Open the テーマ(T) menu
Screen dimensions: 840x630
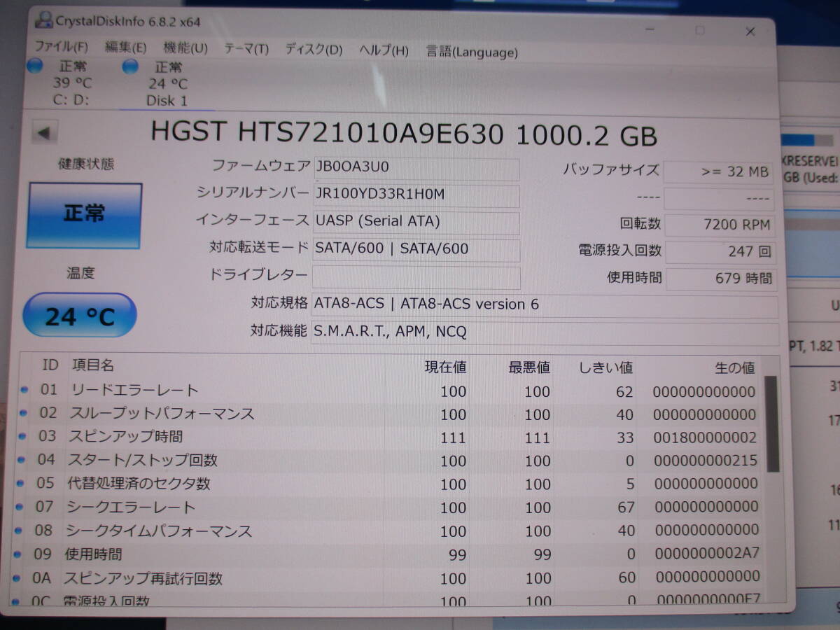246,49
